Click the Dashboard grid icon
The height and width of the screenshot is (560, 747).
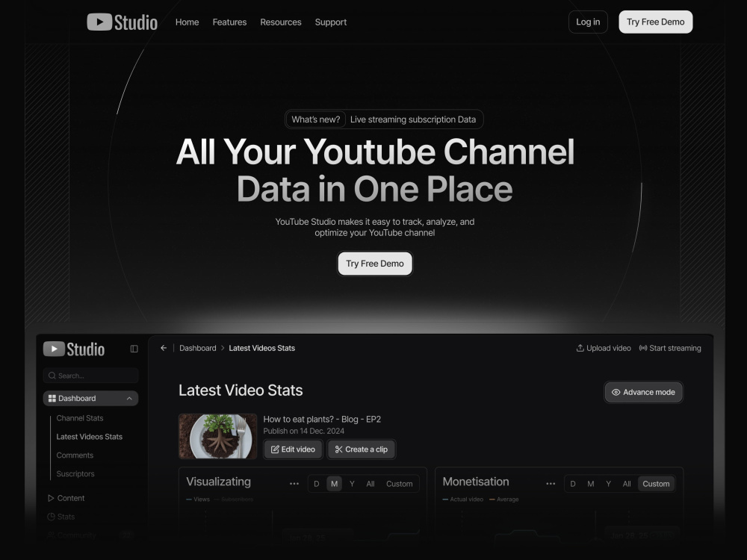52,398
